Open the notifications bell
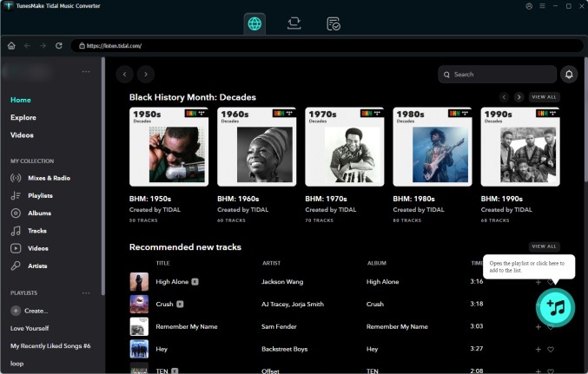 [x=569, y=75]
